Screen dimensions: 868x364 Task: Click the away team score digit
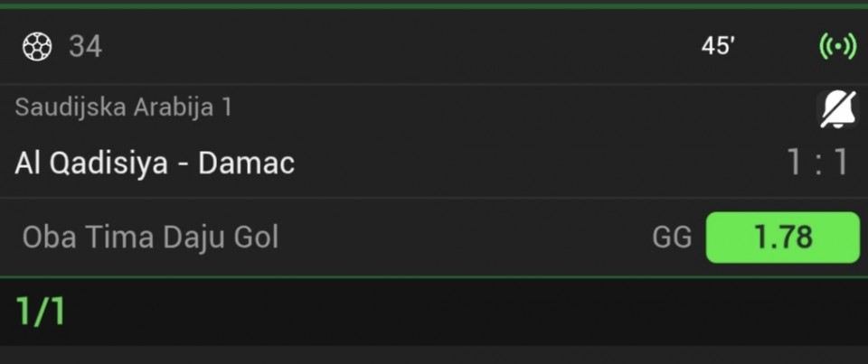coord(841,163)
